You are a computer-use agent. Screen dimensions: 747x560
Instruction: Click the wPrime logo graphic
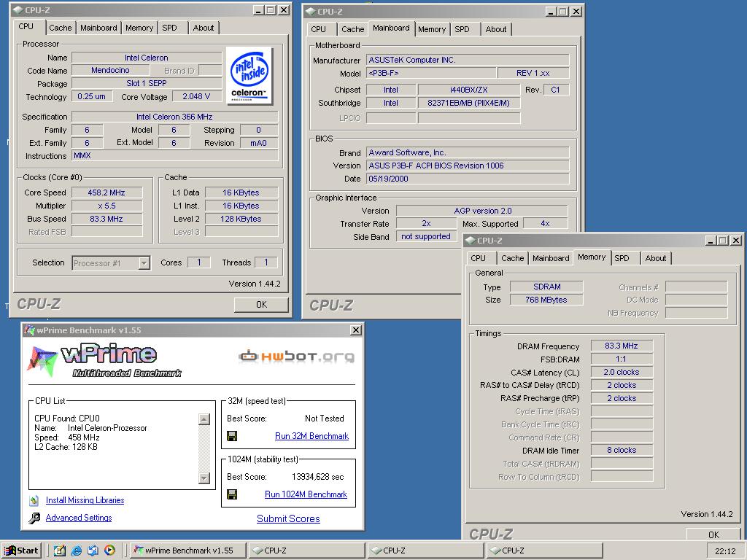pyautogui.click(x=105, y=360)
